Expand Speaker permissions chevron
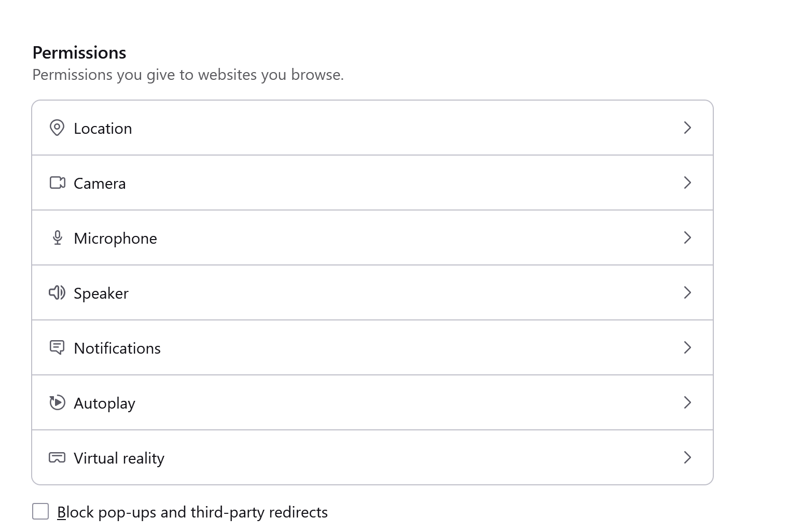The height and width of the screenshot is (532, 788). pyautogui.click(x=687, y=292)
